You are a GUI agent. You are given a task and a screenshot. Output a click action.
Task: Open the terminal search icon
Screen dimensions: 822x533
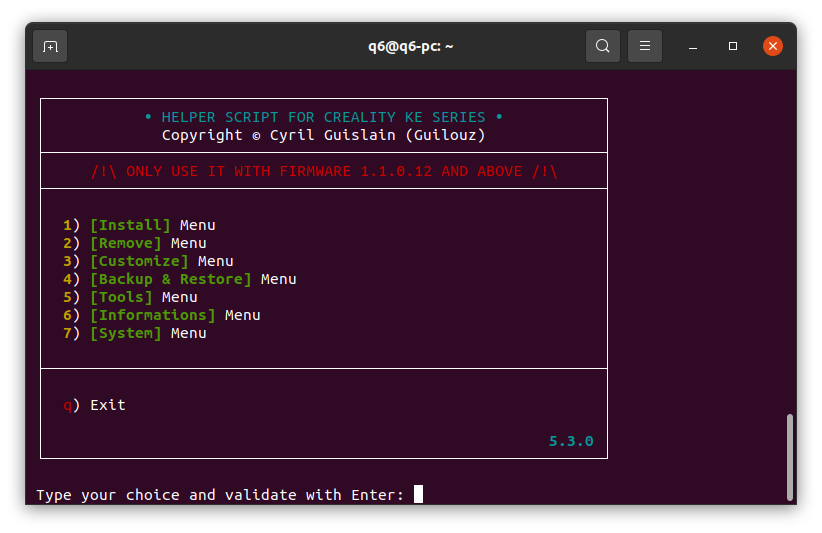tap(602, 46)
